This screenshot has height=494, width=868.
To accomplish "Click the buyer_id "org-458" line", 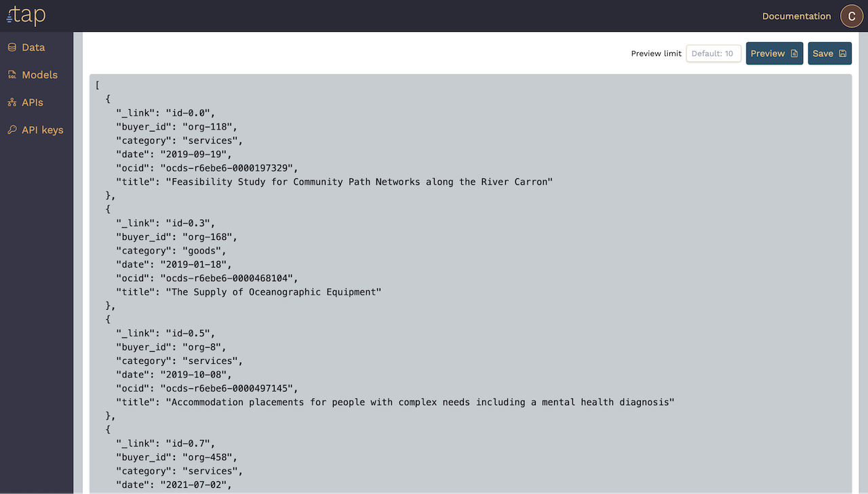I will 176,457.
